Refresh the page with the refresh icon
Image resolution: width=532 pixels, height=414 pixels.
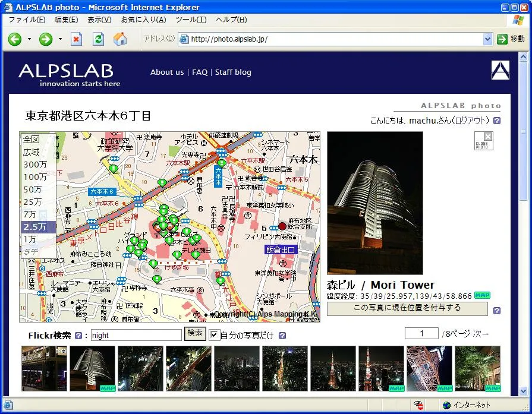click(99, 39)
